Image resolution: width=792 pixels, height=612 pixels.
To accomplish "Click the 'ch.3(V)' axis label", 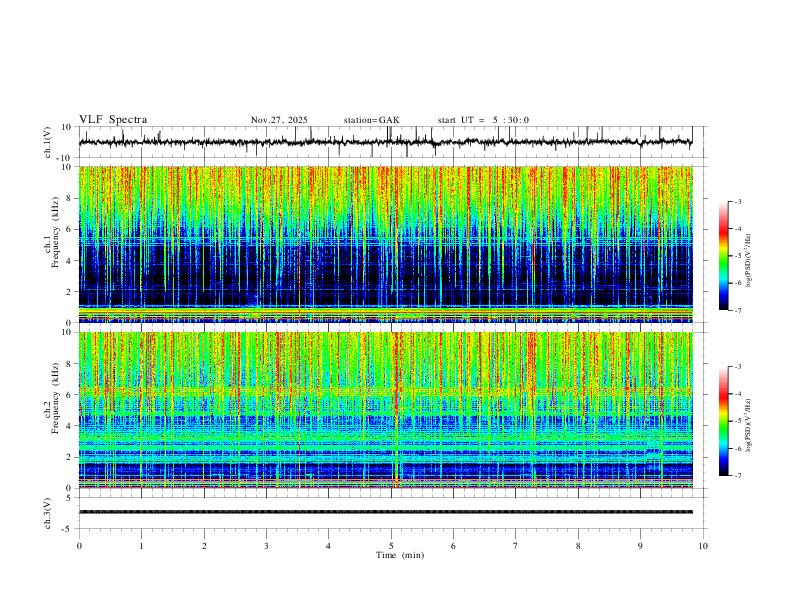I will (48, 513).
